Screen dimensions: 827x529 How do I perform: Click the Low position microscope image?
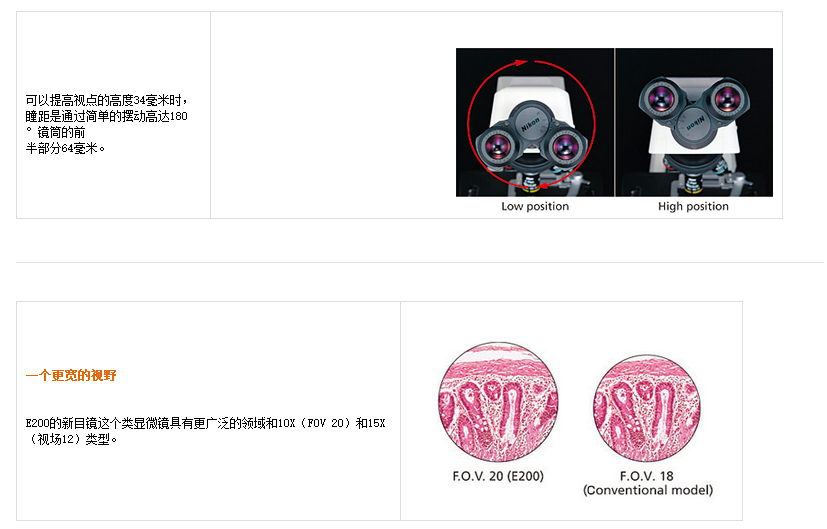pyautogui.click(x=535, y=122)
